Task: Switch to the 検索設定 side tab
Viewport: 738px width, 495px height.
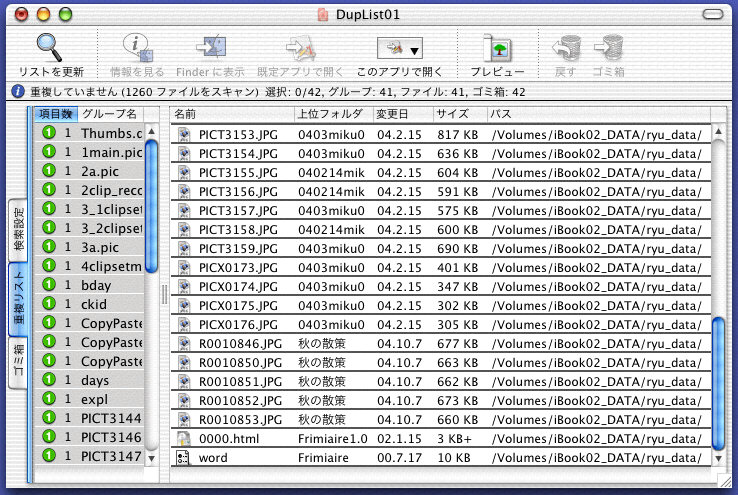Action: pyautogui.click(x=18, y=230)
